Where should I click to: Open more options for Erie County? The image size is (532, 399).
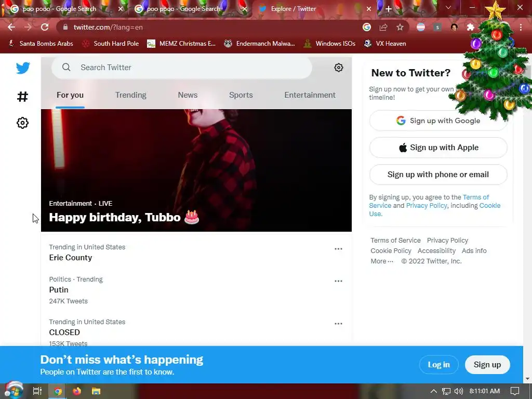pos(338,249)
